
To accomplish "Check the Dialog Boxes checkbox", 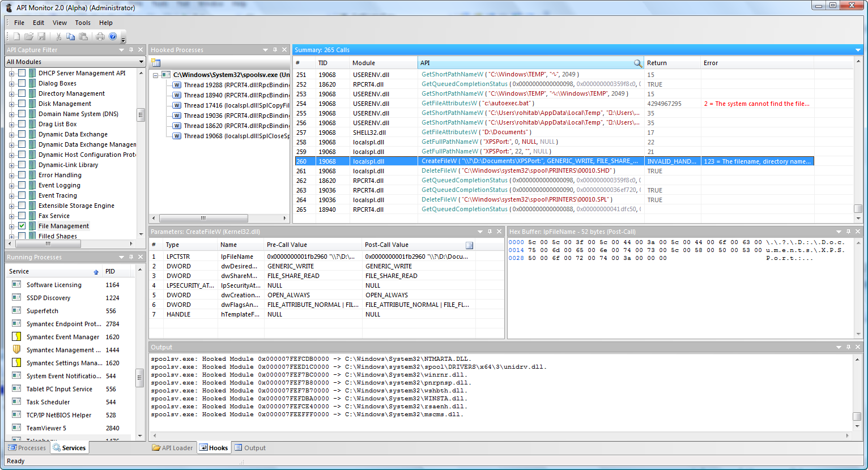I will [x=22, y=83].
